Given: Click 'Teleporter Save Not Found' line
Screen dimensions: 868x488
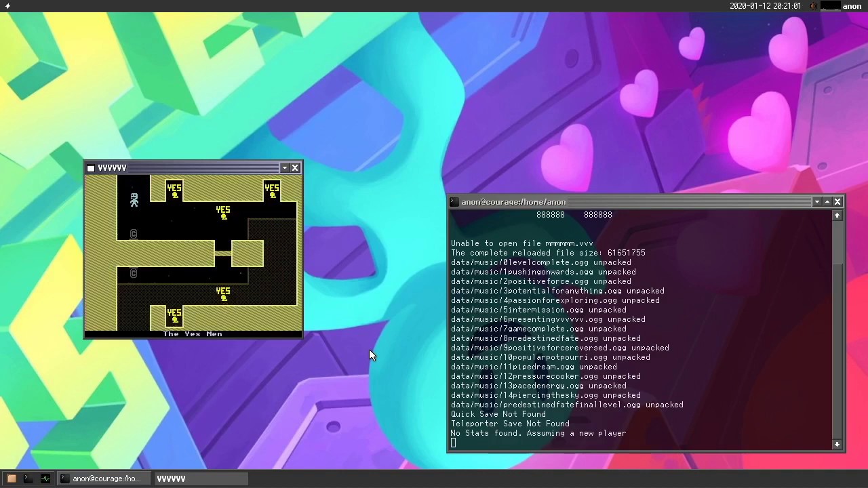Looking at the screenshot, I should (x=510, y=424).
